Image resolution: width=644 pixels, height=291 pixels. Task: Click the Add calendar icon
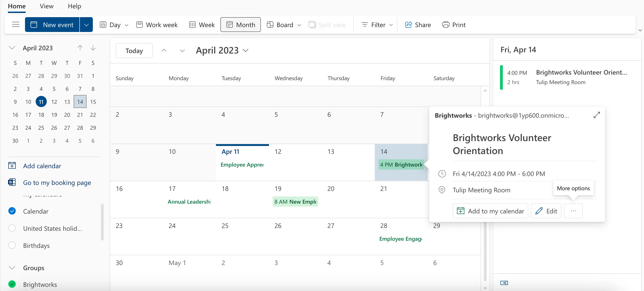point(12,165)
